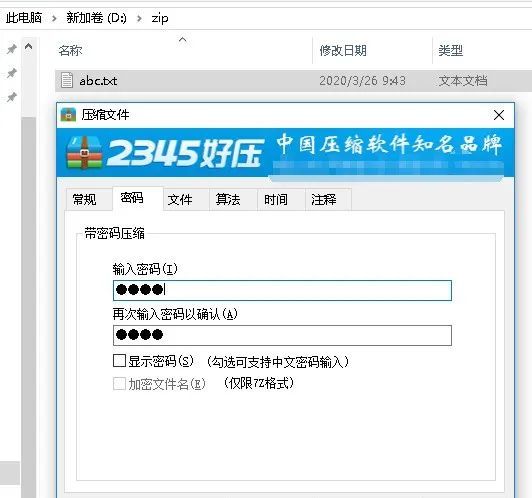Open the 算法 tab
Screen dimensions: 532x498
[x=233, y=199]
